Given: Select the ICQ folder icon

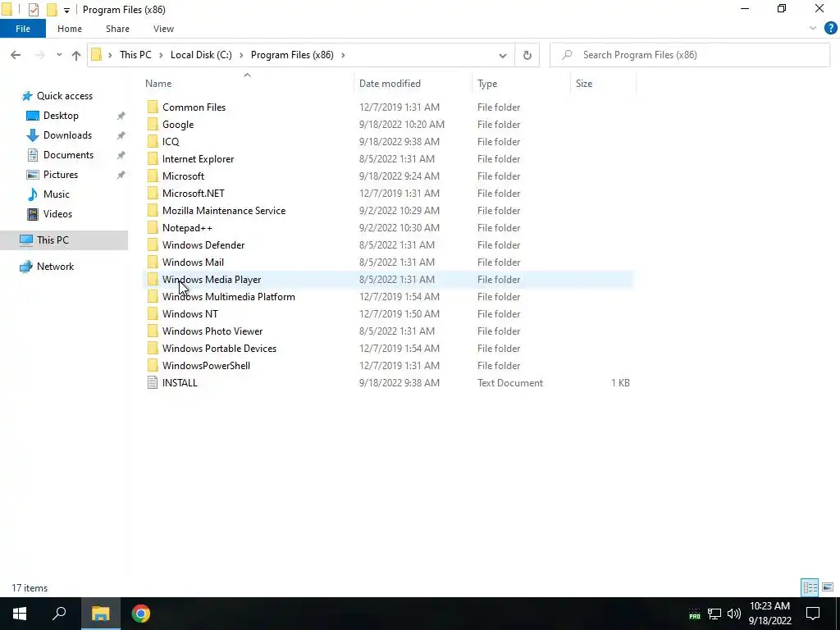Looking at the screenshot, I should [153, 141].
